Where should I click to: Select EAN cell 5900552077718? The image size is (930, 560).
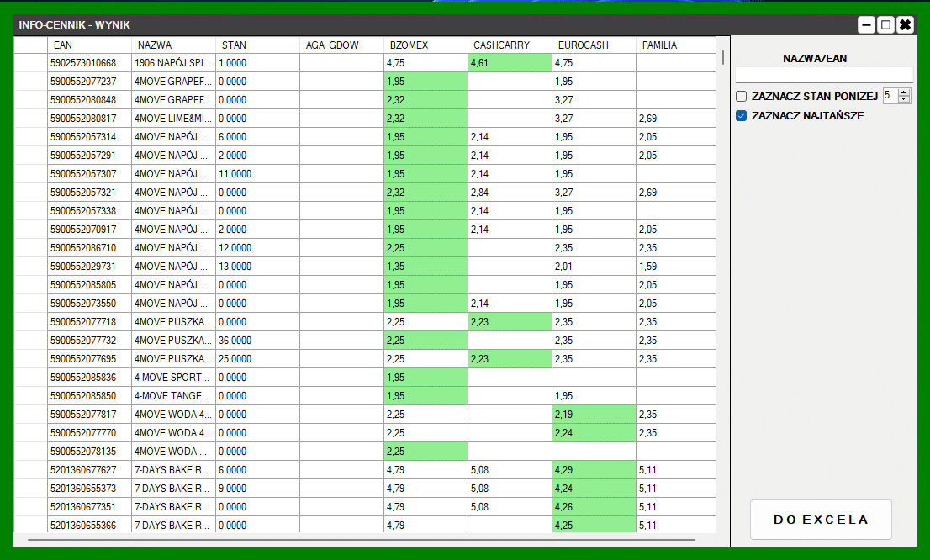click(x=90, y=321)
